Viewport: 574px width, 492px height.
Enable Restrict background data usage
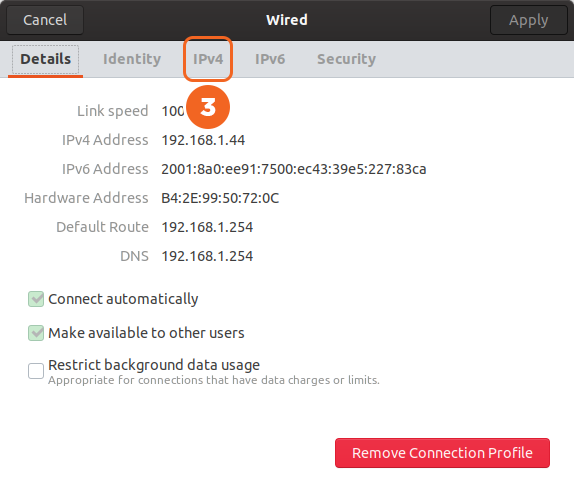[36, 371]
